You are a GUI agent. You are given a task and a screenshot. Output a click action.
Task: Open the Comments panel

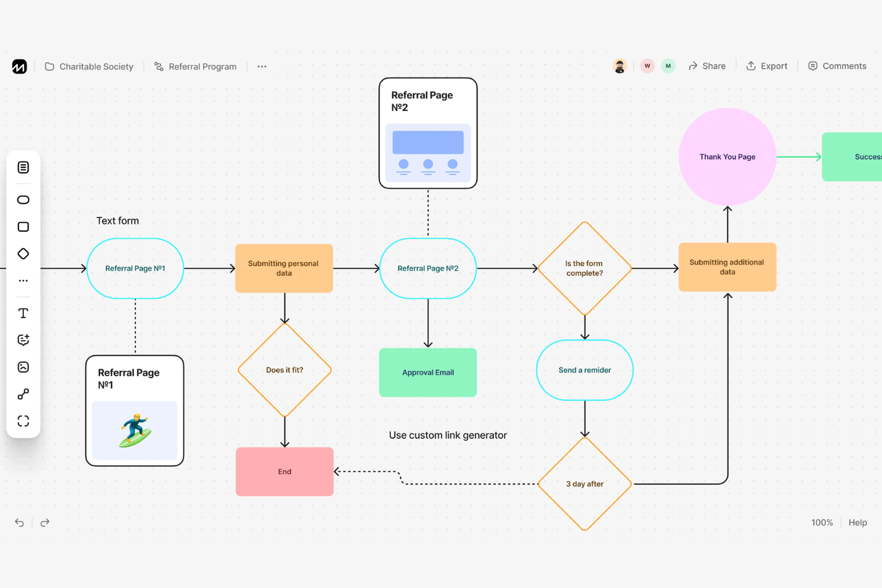[x=837, y=66]
